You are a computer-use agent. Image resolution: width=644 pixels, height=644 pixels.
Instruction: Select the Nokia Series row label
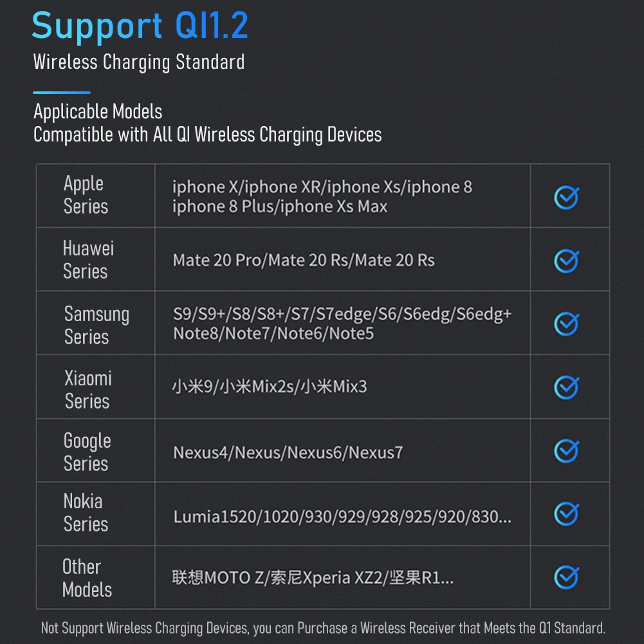tap(85, 513)
